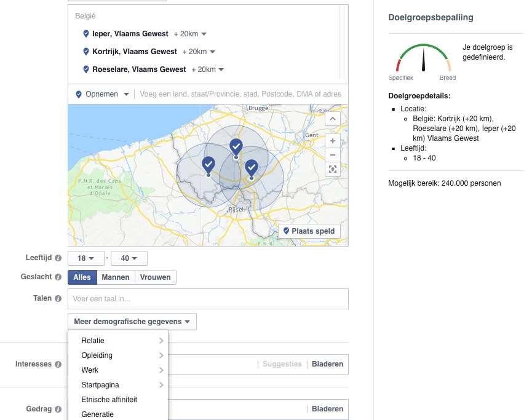Select Alles as target gender
The width and height of the screenshot is (532, 420).
pyautogui.click(x=82, y=277)
